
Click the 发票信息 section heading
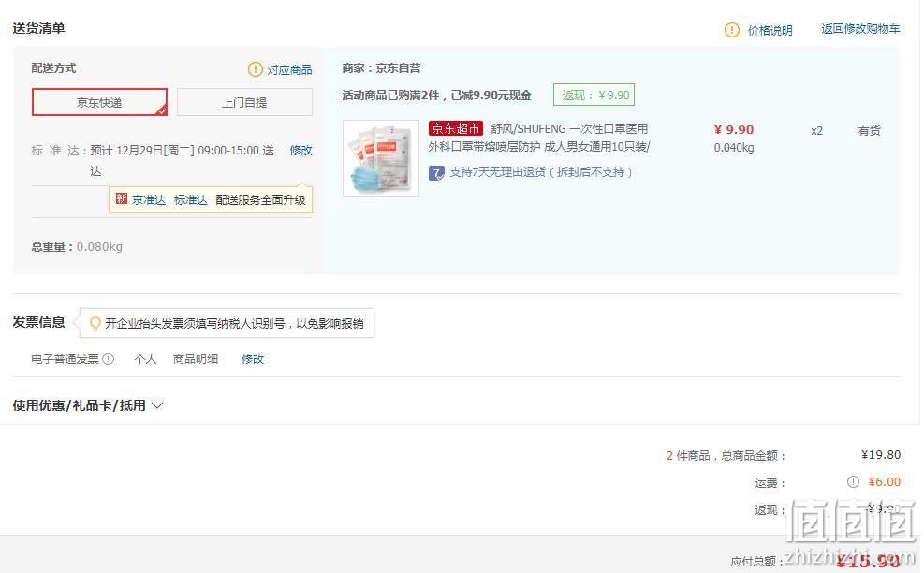click(x=39, y=322)
